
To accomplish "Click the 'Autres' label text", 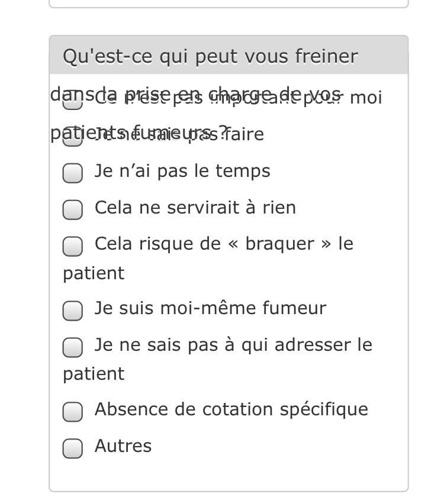I will pos(123,447).
